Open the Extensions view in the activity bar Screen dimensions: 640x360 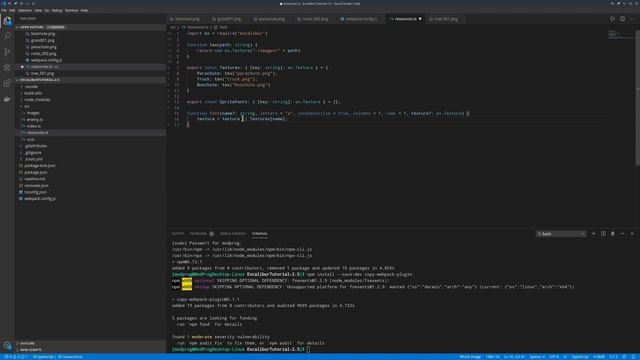tap(7, 83)
